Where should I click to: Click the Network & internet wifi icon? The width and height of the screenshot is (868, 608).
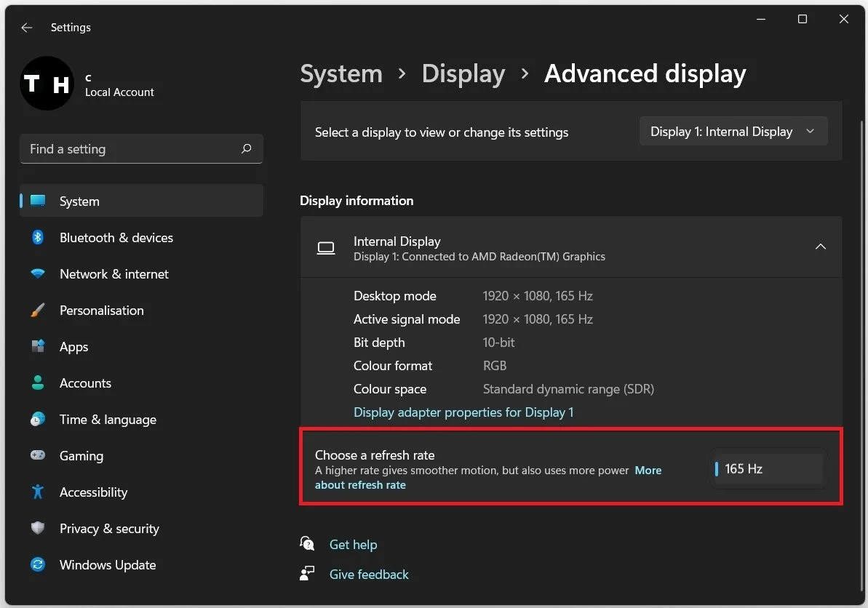tap(38, 274)
